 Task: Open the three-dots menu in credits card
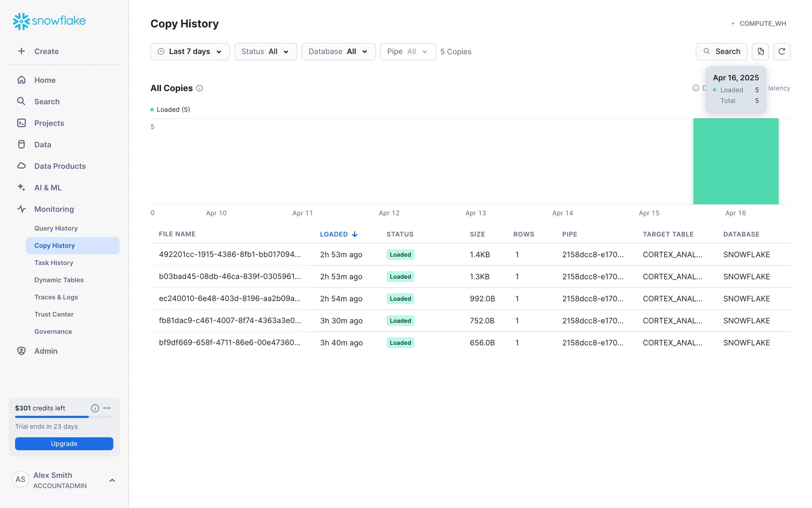coord(107,408)
